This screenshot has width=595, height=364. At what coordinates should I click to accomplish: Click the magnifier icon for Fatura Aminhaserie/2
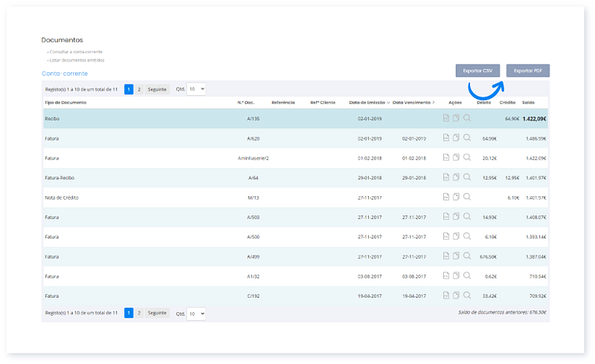[x=467, y=157]
